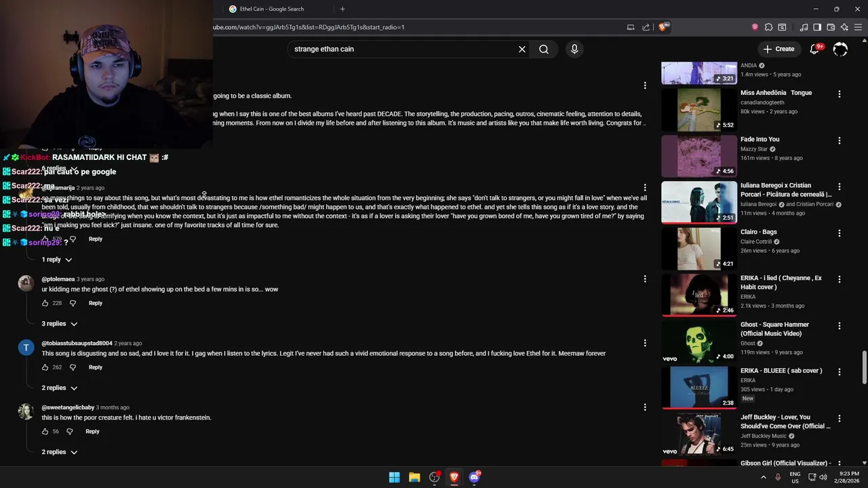Viewport: 868px width, 488px height.
Task: Click the tab search toolbar icon
Action: tap(782, 27)
